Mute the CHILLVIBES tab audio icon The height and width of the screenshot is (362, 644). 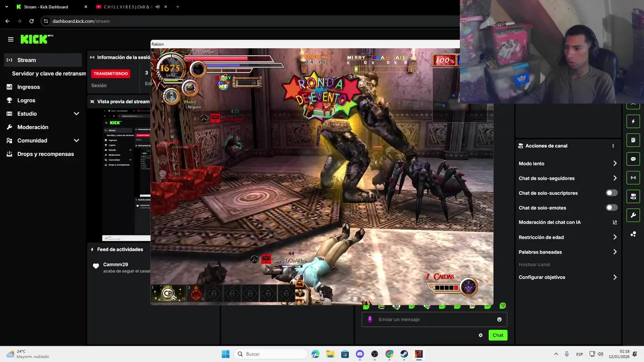pos(157,7)
